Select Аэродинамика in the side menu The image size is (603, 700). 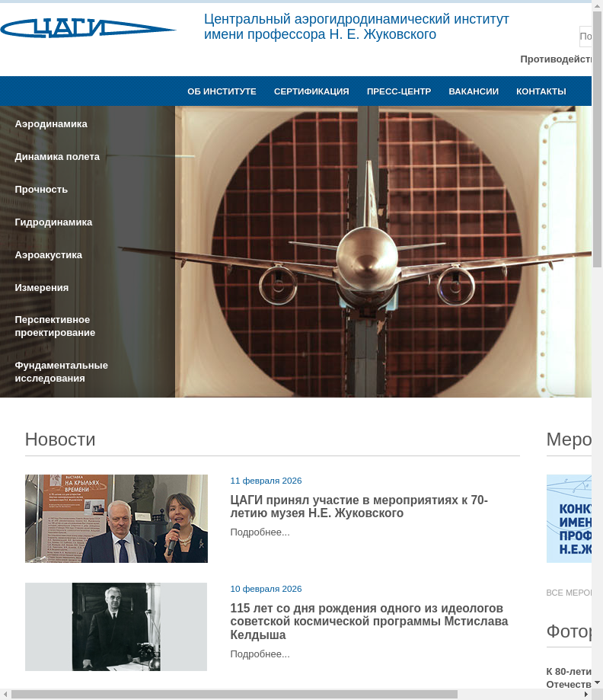tap(51, 124)
